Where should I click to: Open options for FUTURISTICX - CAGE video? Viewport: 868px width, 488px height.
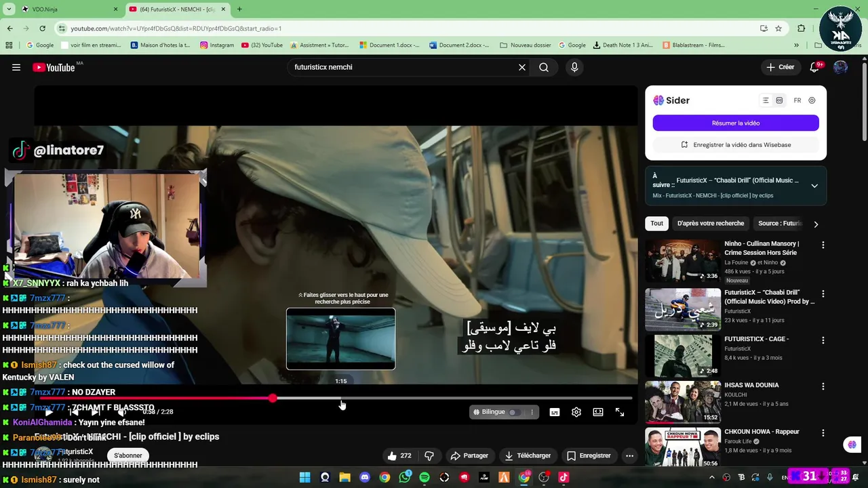tap(823, 340)
